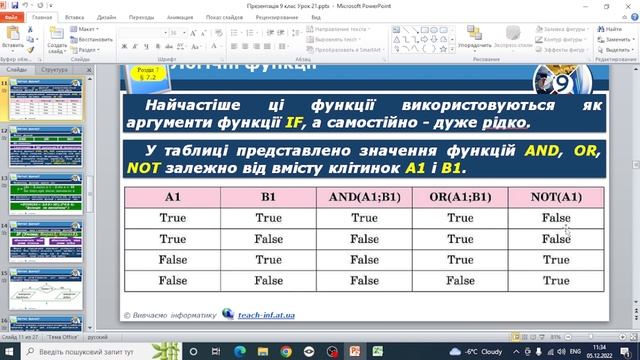
Task: Open the font color A picker
Action: pos(215,47)
